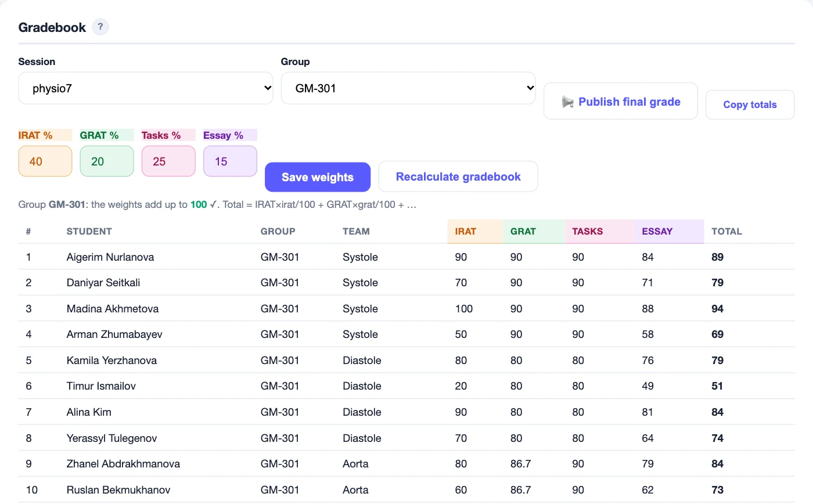The height and width of the screenshot is (504, 813).
Task: Click the Systole team in Daniyar Seitkali's row
Action: tap(360, 283)
